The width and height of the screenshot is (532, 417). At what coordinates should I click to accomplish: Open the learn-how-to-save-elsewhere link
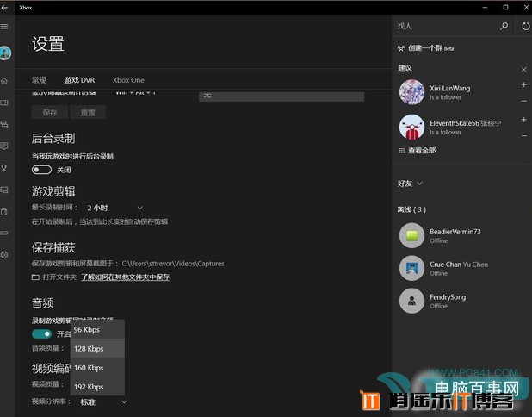coord(125,277)
